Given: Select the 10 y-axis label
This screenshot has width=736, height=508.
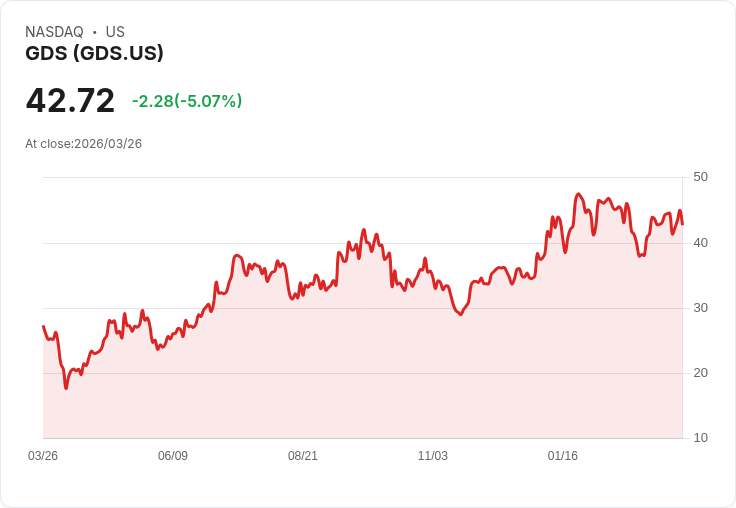Looking at the screenshot, I should (700, 438).
